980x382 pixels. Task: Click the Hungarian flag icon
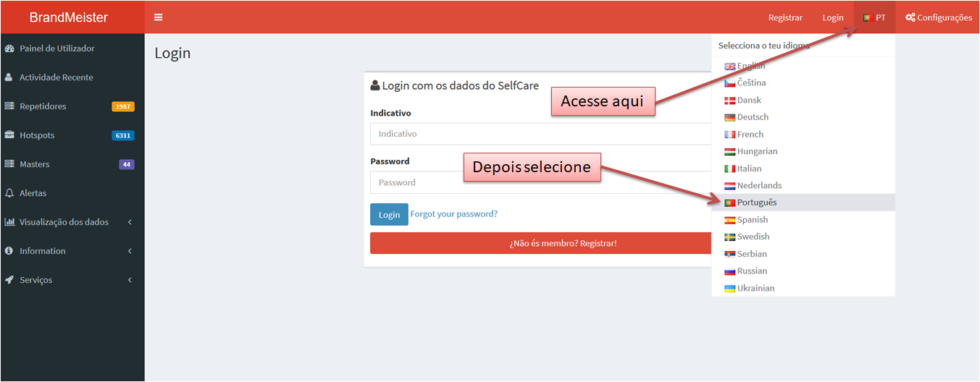(730, 152)
